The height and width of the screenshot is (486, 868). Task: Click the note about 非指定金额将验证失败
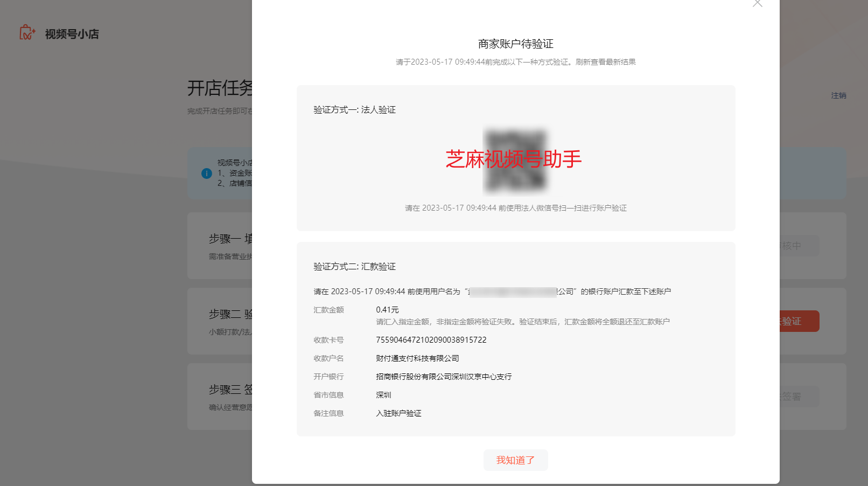tap(522, 322)
